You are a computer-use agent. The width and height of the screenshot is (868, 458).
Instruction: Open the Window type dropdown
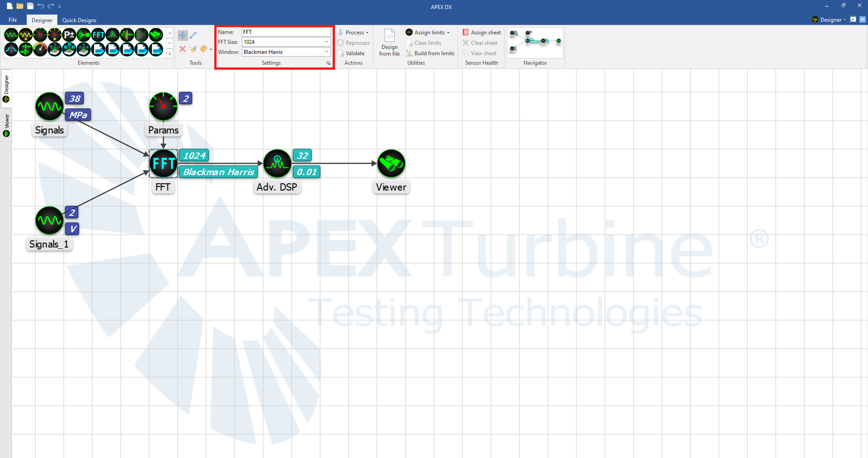pyautogui.click(x=326, y=52)
